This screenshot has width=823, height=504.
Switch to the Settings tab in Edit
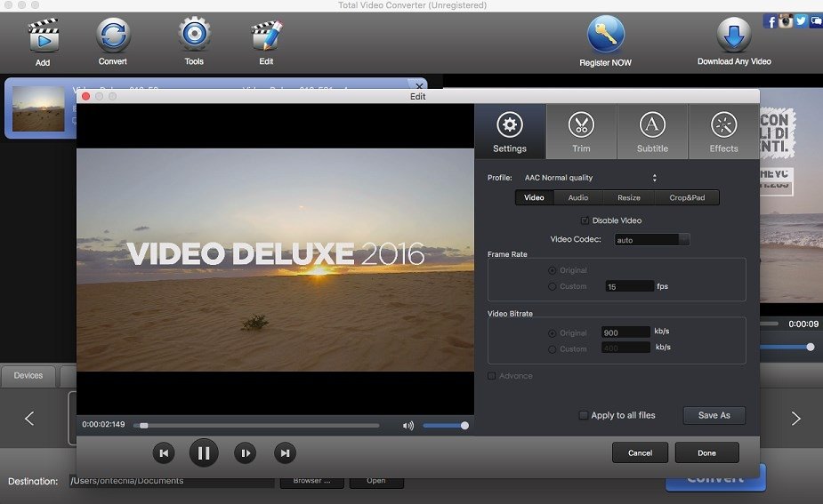tap(510, 132)
